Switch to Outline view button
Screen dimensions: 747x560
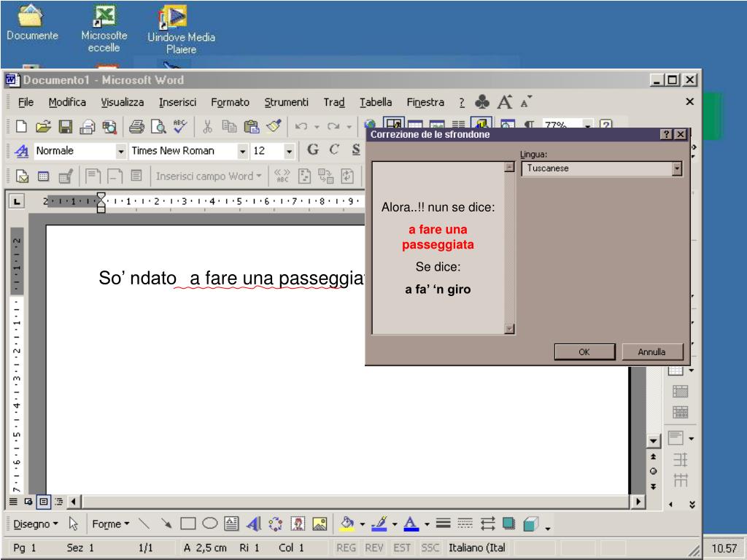coord(58,502)
